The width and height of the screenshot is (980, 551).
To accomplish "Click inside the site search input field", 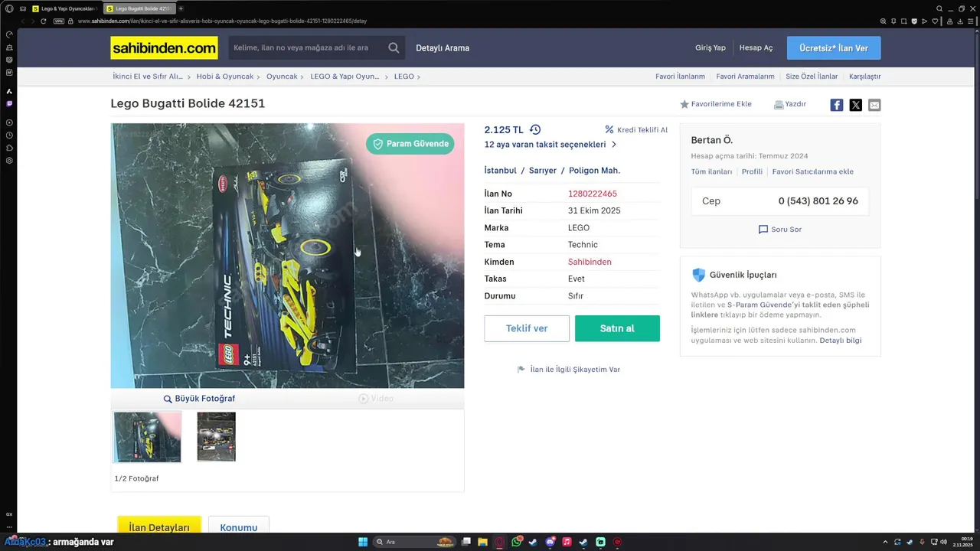I will [306, 47].
